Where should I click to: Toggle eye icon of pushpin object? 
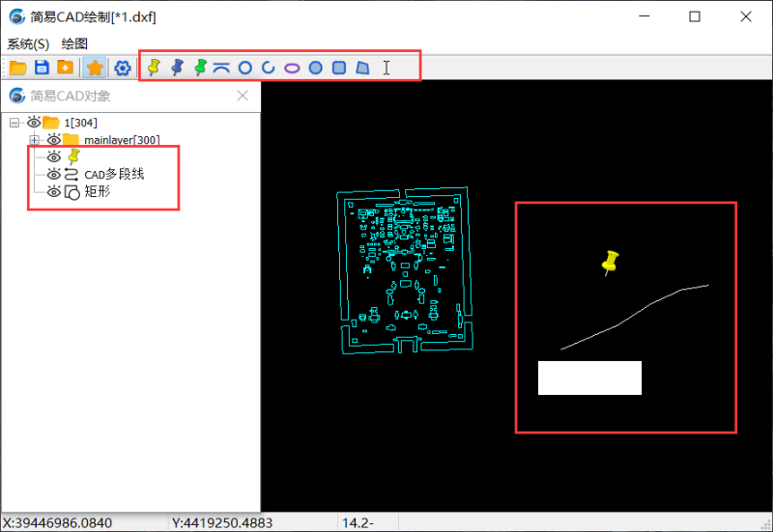click(54, 157)
